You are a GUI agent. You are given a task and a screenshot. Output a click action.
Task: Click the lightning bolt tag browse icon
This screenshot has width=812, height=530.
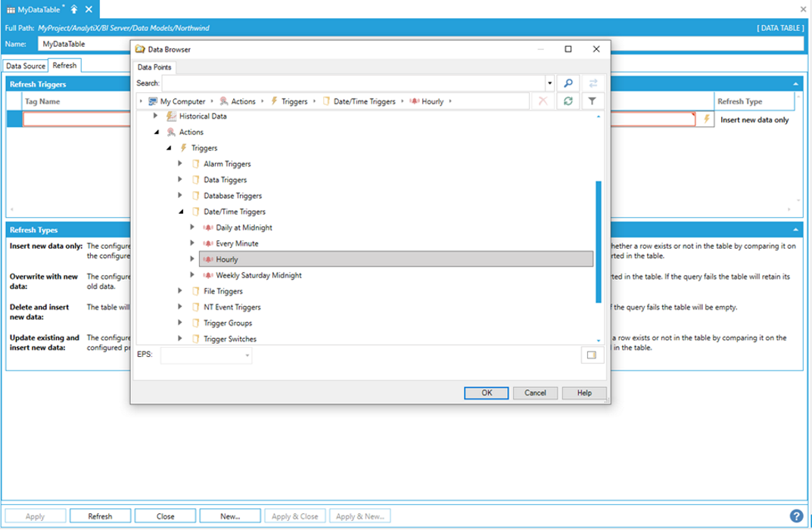(x=707, y=119)
